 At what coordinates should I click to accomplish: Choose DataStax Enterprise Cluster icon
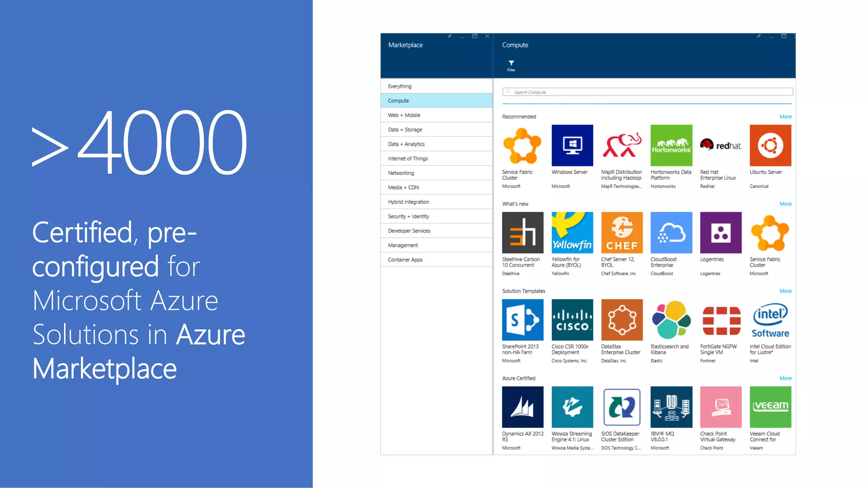click(x=622, y=320)
